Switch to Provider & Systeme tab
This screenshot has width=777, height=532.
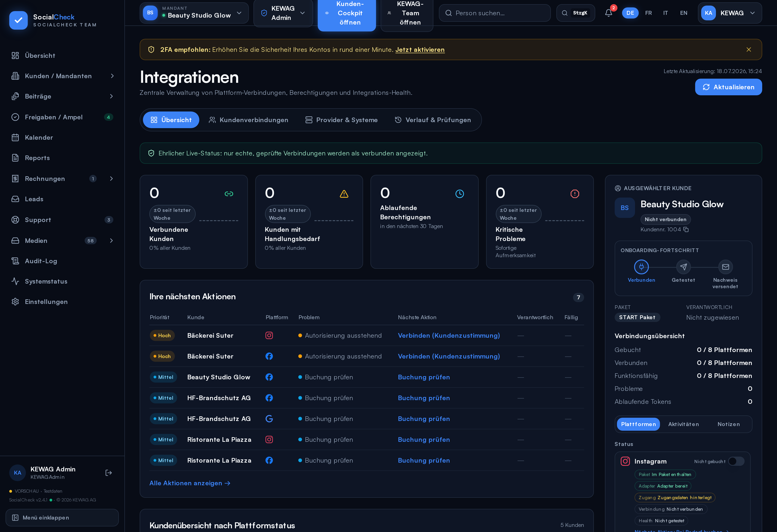pyautogui.click(x=341, y=120)
